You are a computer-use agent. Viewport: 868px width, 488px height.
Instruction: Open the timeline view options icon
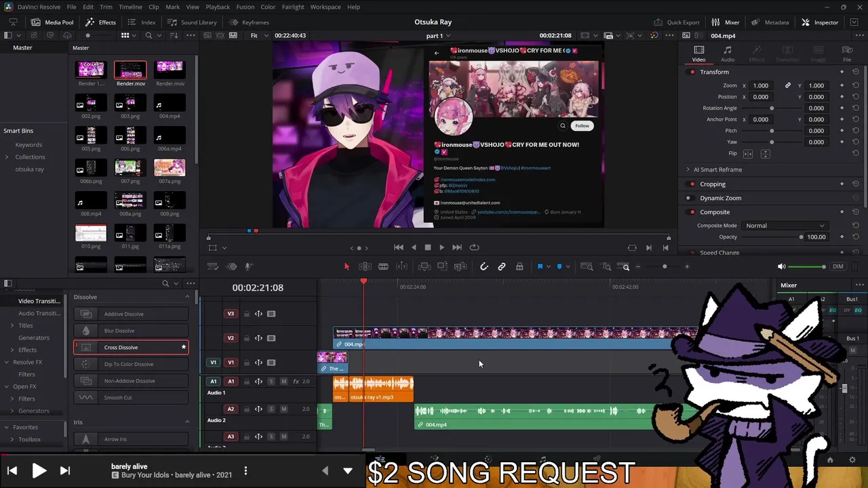point(213,267)
